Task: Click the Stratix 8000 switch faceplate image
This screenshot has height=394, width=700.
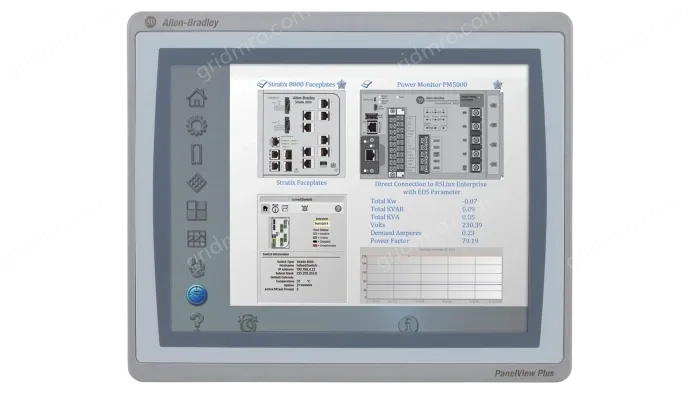Action: coord(302,134)
